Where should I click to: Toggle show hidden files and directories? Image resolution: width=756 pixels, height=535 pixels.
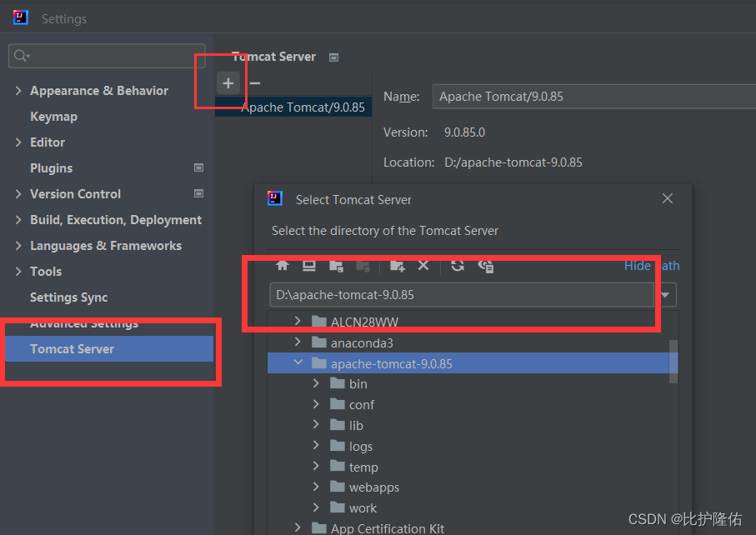pyautogui.click(x=485, y=266)
